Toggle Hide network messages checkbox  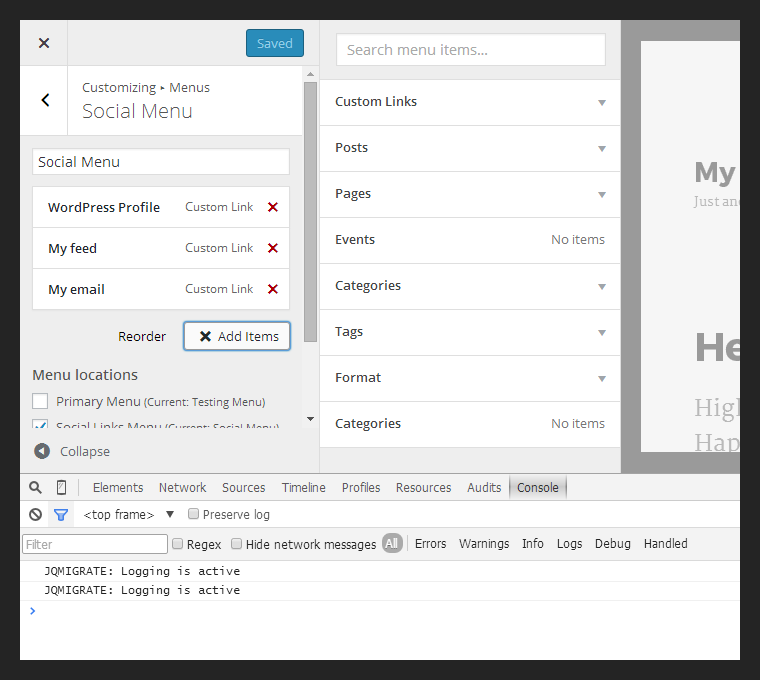237,544
